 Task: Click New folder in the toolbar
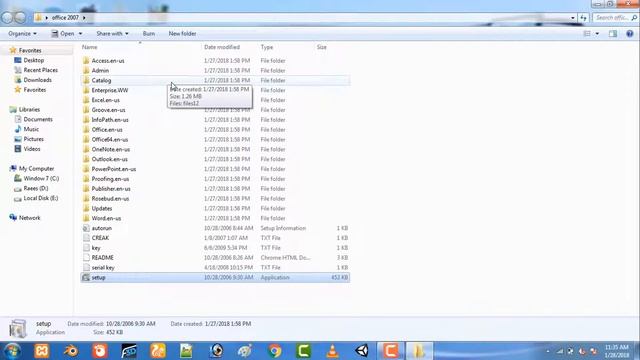(182, 33)
